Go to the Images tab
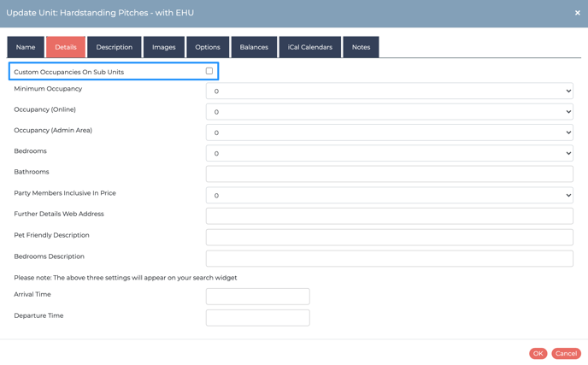The height and width of the screenshot is (365, 588). click(x=164, y=47)
